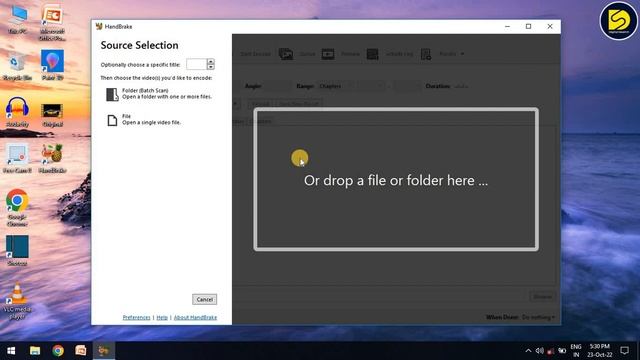
Task: Open the notification center icon
Action: 624,351
